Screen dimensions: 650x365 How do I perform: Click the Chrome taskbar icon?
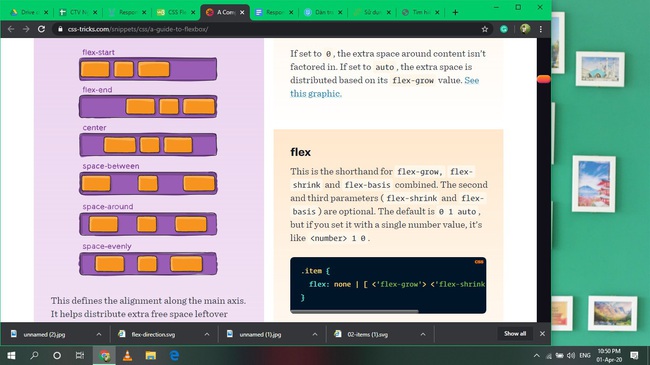(104, 355)
